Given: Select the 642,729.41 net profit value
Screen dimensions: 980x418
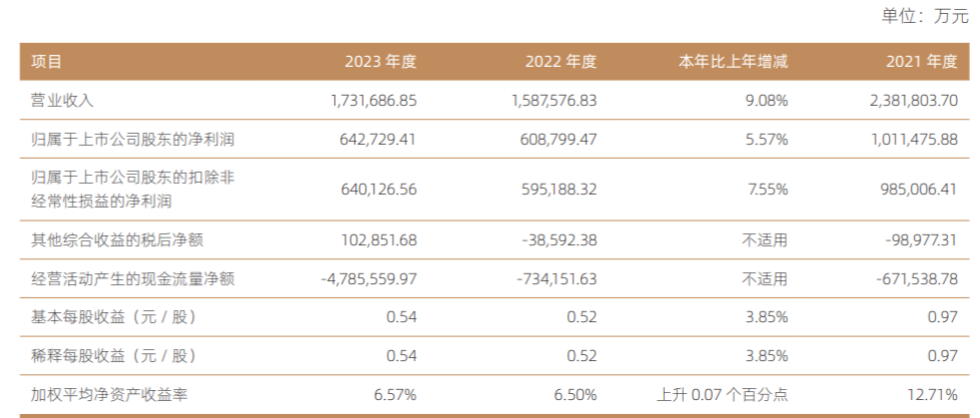Looking at the screenshot, I should click(378, 139).
